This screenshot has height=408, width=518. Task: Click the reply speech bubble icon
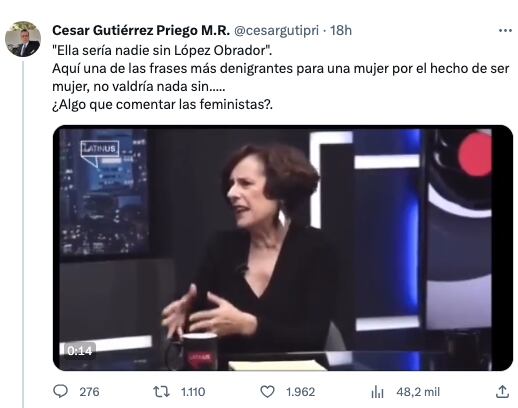(60, 391)
